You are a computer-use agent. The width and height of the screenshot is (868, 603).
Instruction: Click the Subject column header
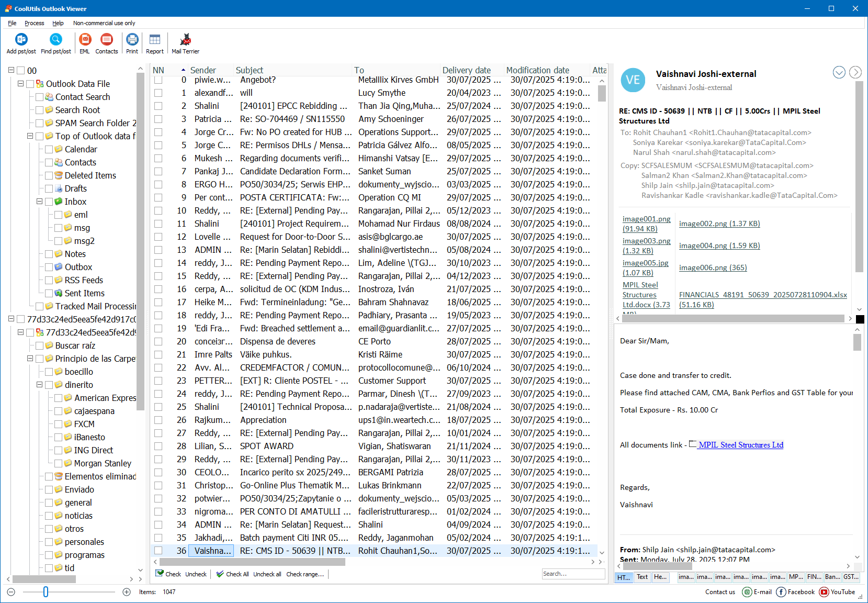(x=293, y=70)
